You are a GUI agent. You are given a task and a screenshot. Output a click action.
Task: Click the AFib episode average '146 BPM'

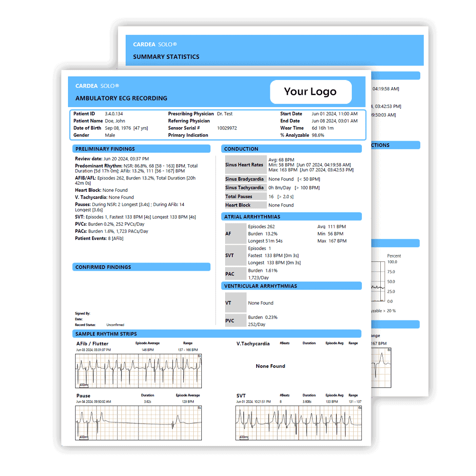coord(148,350)
